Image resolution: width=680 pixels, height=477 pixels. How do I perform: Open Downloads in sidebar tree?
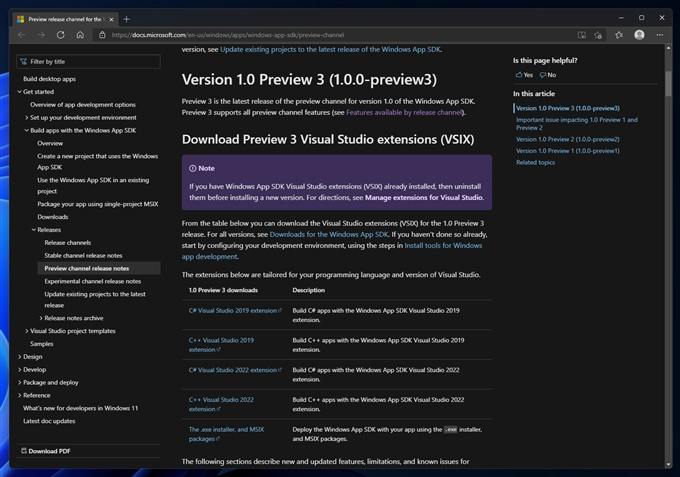(x=52, y=217)
